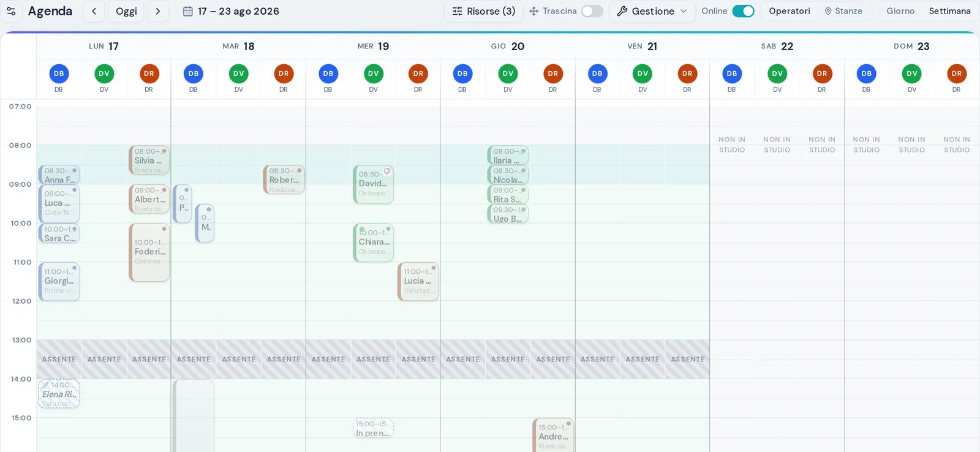Click the Risorse sliders icon

pos(457,11)
